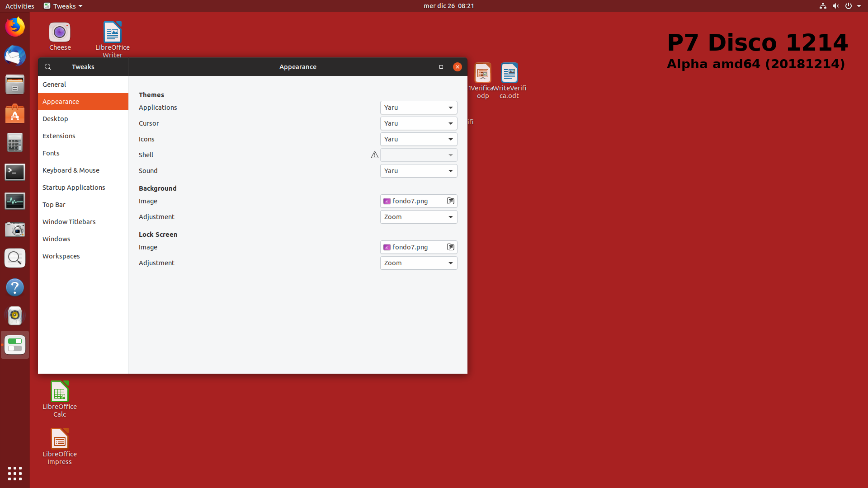This screenshot has height=488, width=868.
Task: Click Activities in the top bar
Action: tap(19, 6)
